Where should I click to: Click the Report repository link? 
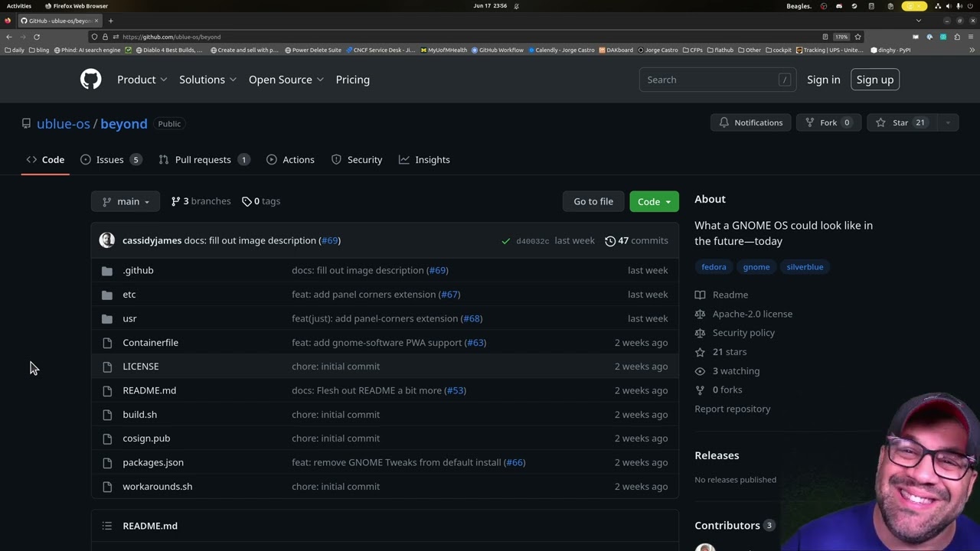pos(733,409)
